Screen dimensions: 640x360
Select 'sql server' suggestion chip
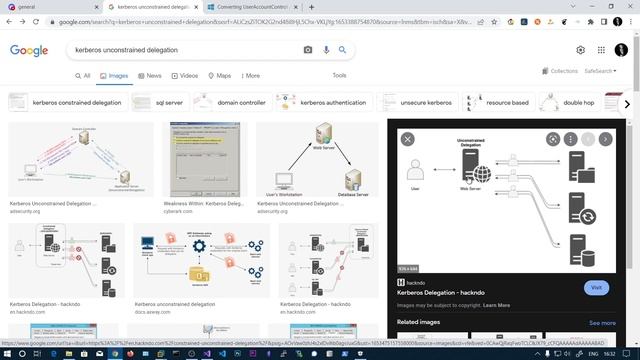[161, 102]
